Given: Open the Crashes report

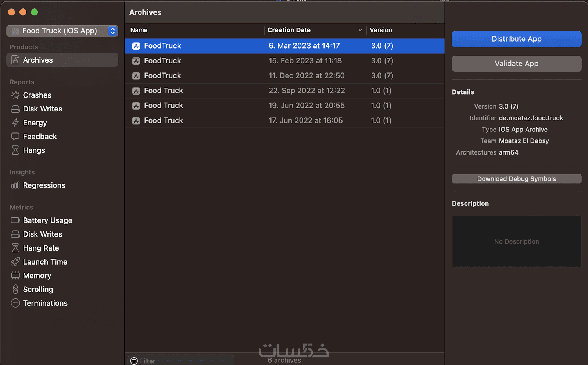Looking at the screenshot, I should pos(37,95).
